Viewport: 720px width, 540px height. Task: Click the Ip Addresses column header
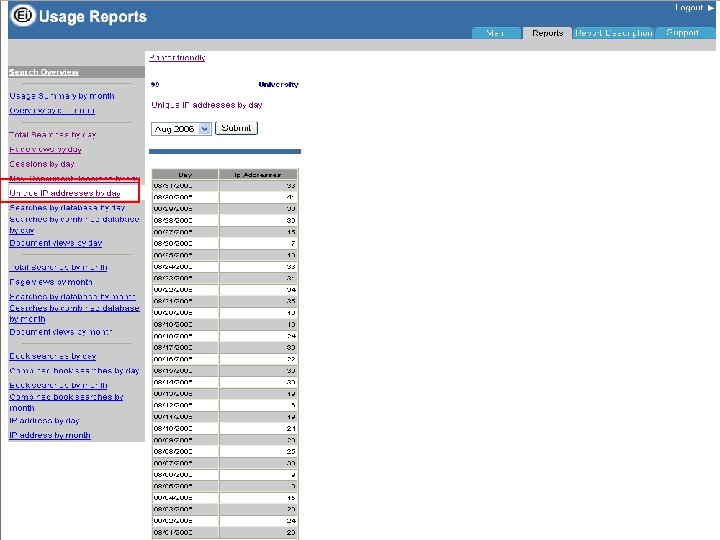[258, 174]
